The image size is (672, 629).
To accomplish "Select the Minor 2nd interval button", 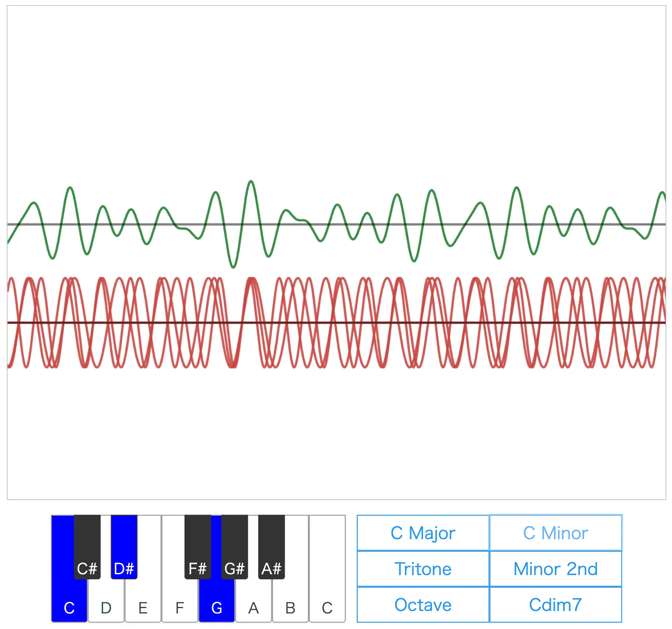I will pos(556,569).
